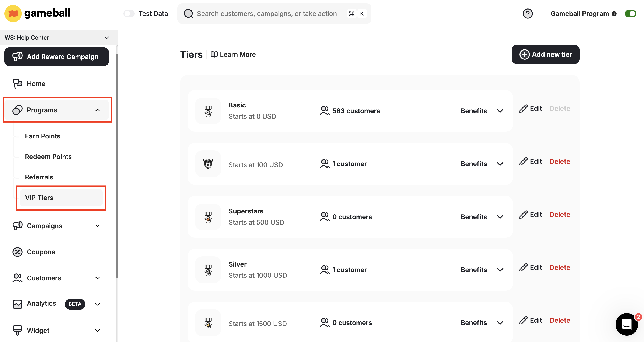Click pencil icon to edit Silver tier
The width and height of the screenshot is (644, 342).
point(523,267)
